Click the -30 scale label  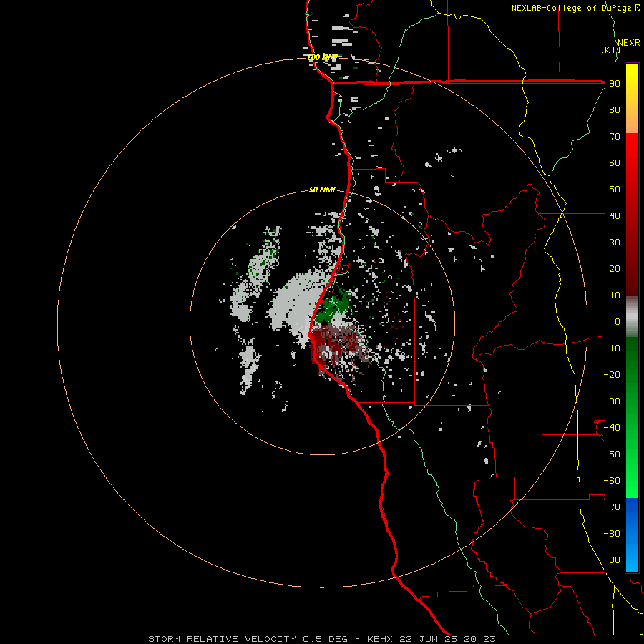point(612,401)
